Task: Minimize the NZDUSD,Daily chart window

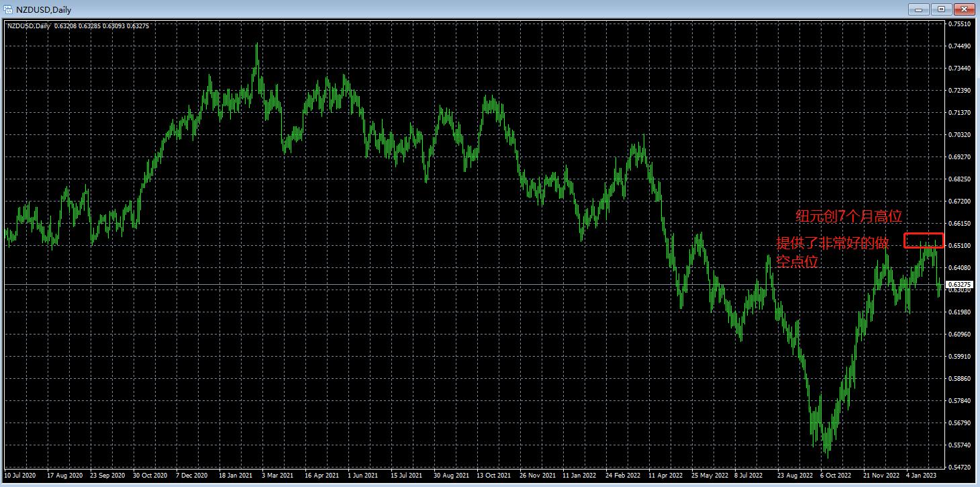Action: coord(919,9)
